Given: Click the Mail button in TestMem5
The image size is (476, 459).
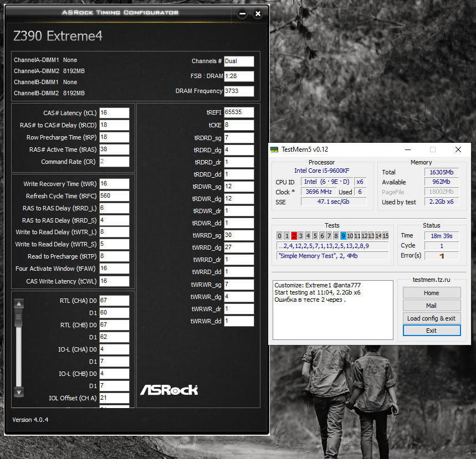Looking at the screenshot, I should [x=431, y=306].
